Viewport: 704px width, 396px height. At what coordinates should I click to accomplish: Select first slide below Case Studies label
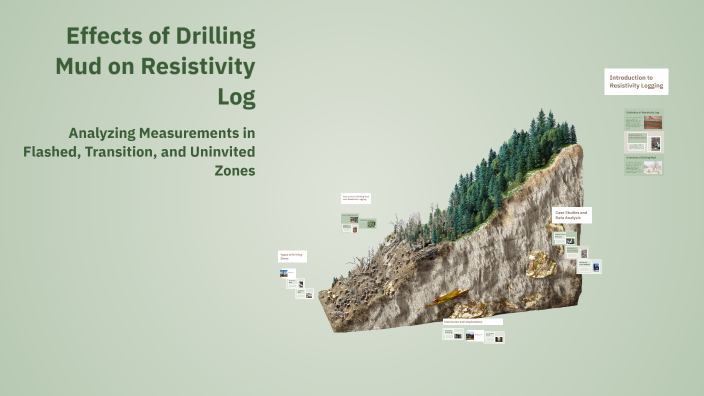pos(564,238)
